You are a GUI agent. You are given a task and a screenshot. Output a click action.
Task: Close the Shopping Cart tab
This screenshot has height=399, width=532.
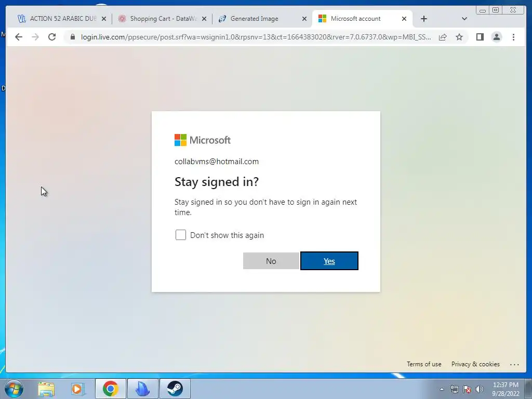(x=204, y=19)
